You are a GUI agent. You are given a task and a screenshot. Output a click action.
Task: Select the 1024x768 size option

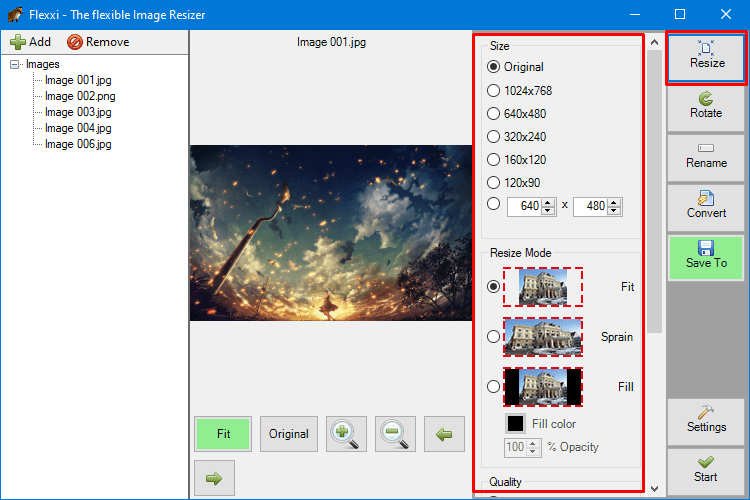pyautogui.click(x=493, y=90)
